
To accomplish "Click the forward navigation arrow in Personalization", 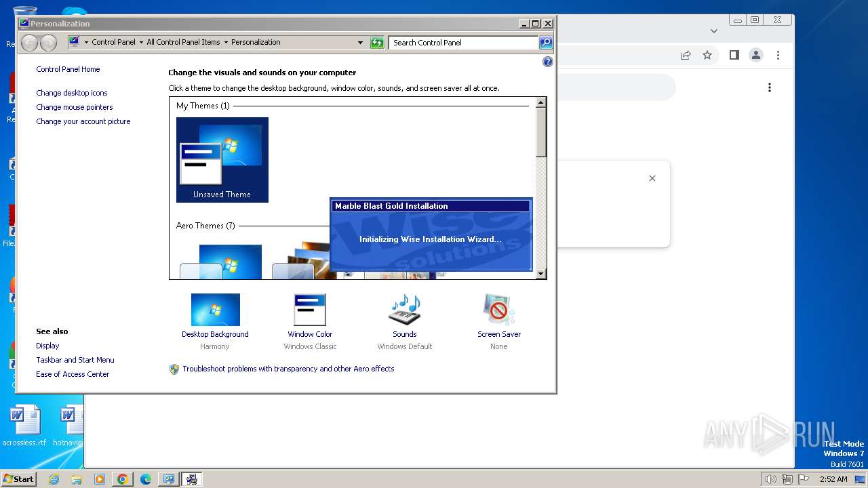I will point(48,43).
